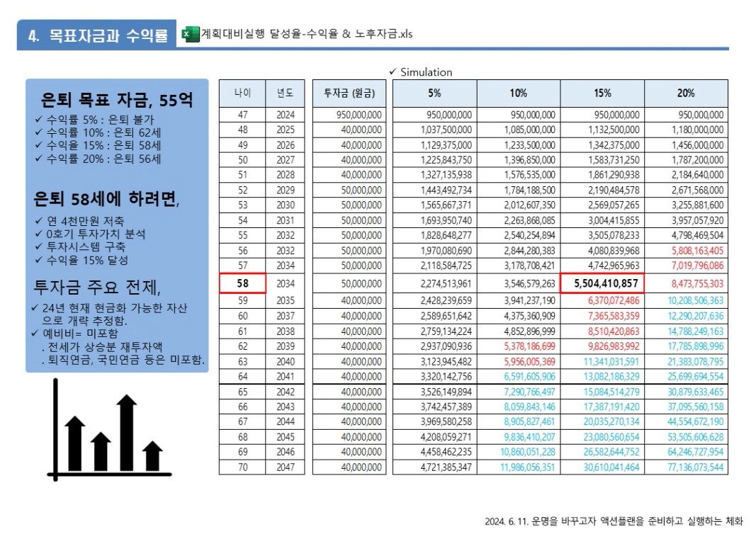Select the bullet '수익율 15% : 은퇴 58세'
This screenshot has width=756, height=534.
(103, 146)
